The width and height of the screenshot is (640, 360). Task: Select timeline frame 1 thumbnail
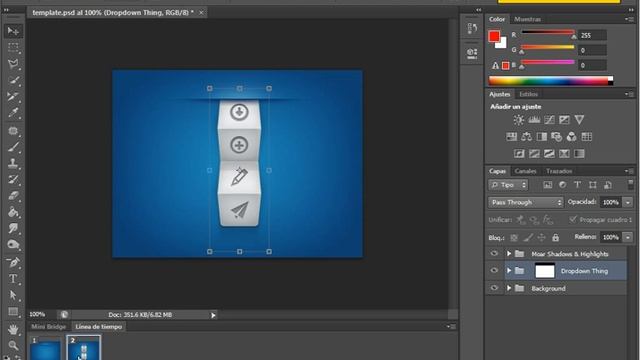click(x=45, y=348)
